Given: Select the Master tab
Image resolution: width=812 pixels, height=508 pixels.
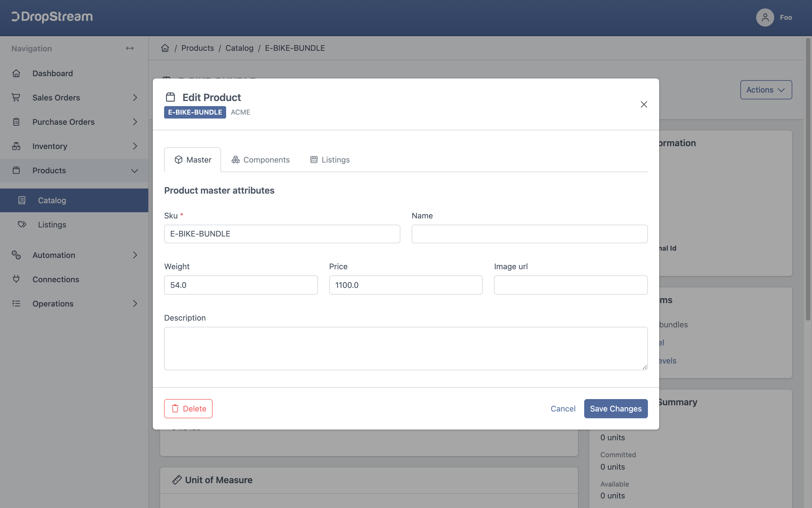Looking at the screenshot, I should [x=193, y=159].
